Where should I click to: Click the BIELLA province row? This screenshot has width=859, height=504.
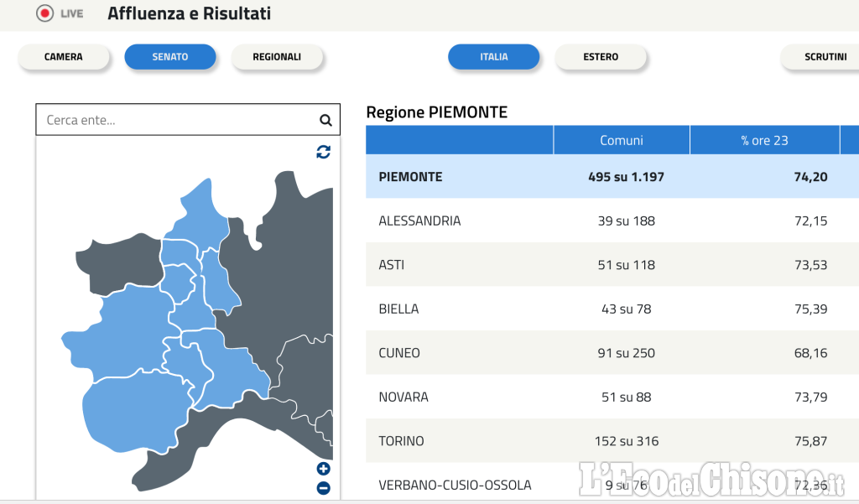pyautogui.click(x=612, y=309)
